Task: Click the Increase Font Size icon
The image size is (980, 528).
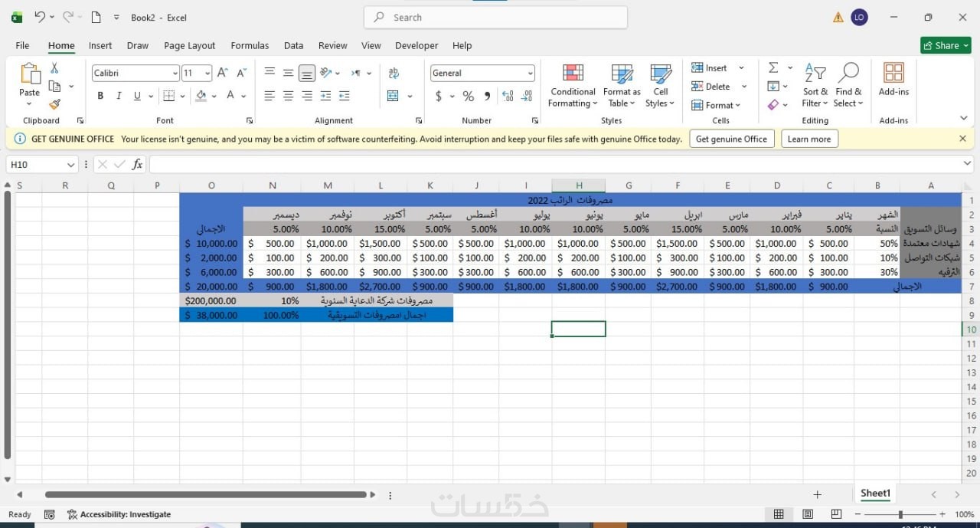Action: (222, 73)
